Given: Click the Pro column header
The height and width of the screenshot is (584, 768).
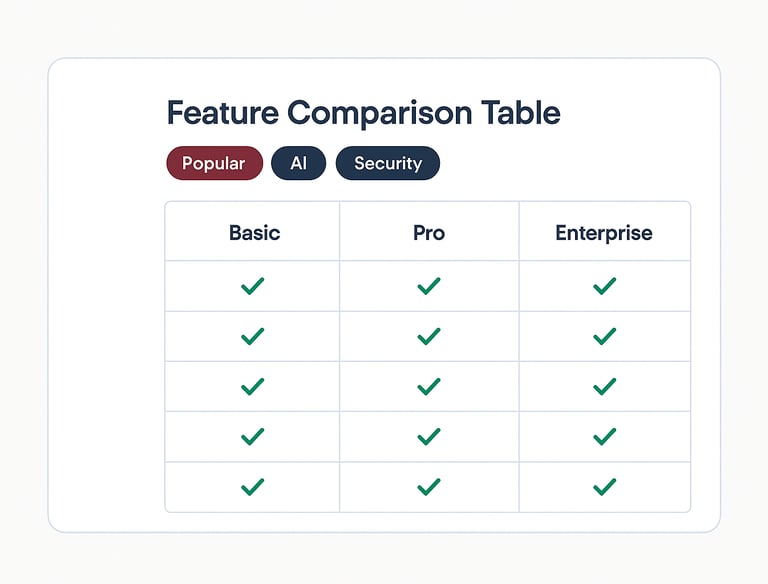Looking at the screenshot, I should coord(429,233).
